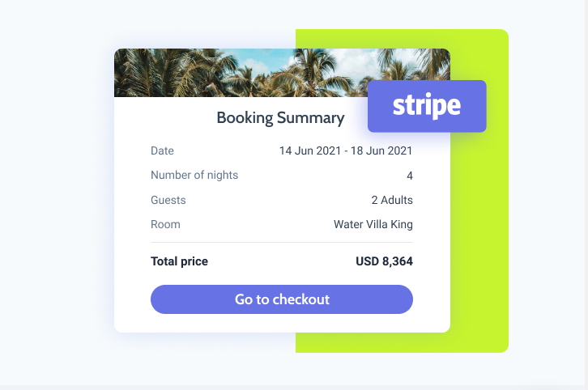Click the Number of nights label
The image size is (588, 390).
(x=194, y=175)
